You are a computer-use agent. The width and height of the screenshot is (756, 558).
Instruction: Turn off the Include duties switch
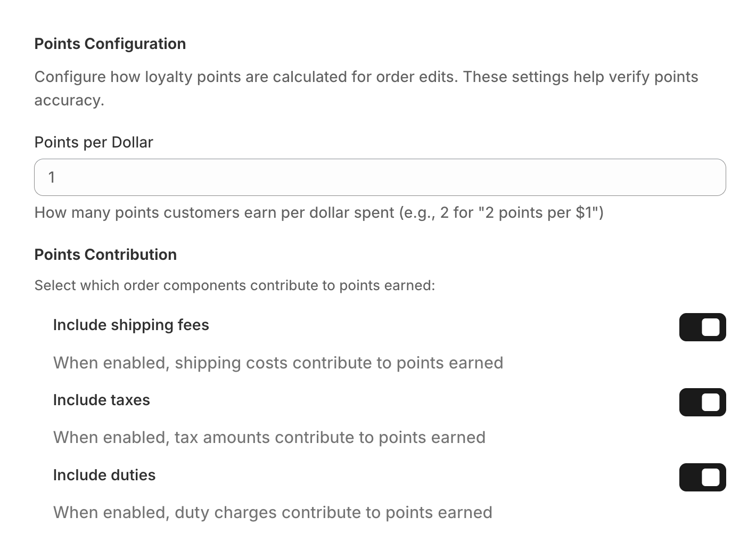click(x=702, y=477)
